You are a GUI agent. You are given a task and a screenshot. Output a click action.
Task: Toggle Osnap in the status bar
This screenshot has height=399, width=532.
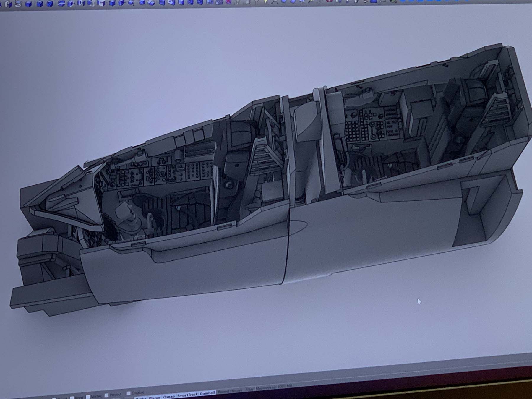[x=169, y=396]
